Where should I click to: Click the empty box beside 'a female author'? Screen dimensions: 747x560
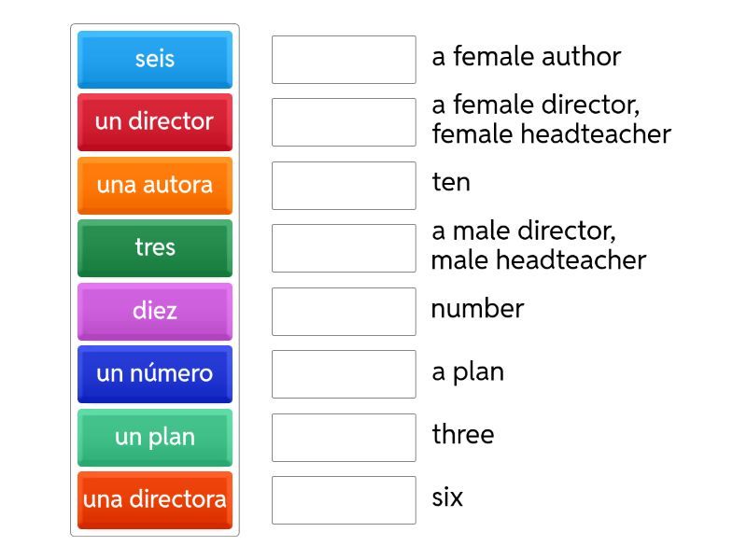coord(344,60)
